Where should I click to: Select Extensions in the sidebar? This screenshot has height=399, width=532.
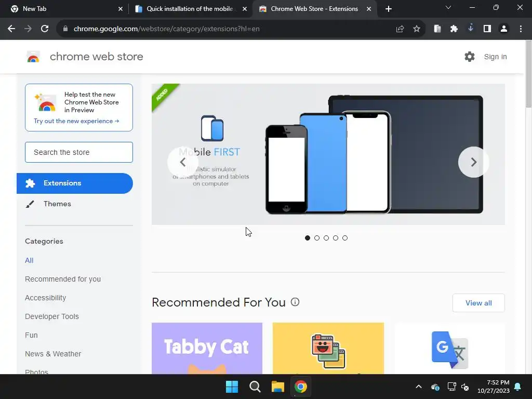click(x=75, y=183)
